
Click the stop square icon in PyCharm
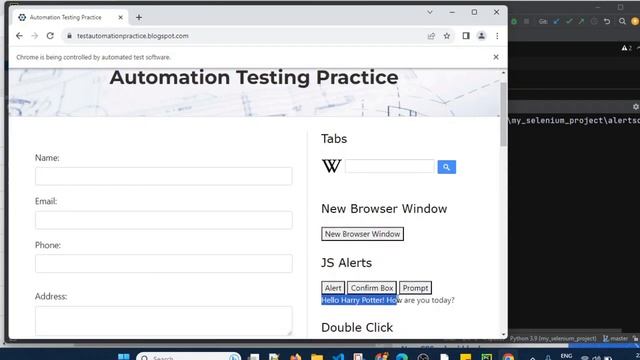[x=527, y=21]
